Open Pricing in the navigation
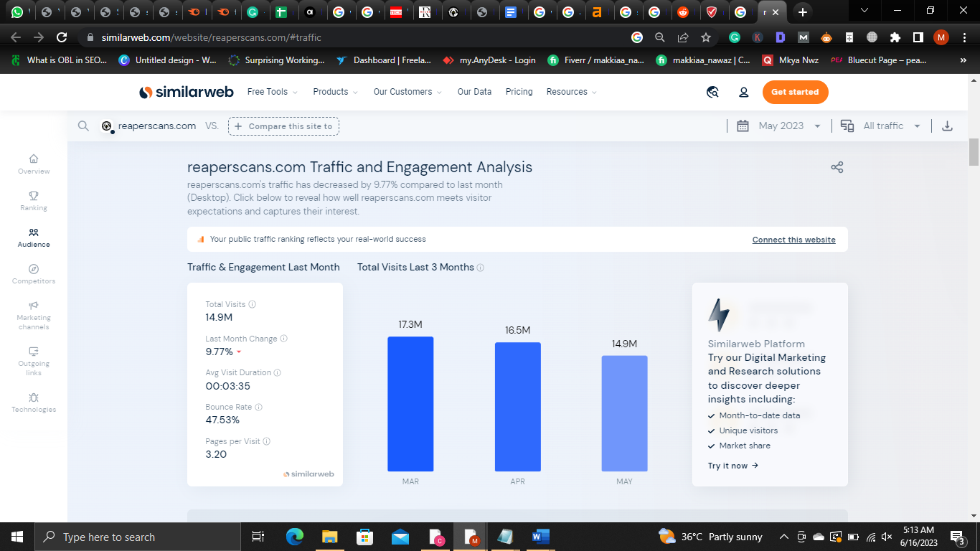Viewport: 980px width, 551px height. (x=519, y=92)
